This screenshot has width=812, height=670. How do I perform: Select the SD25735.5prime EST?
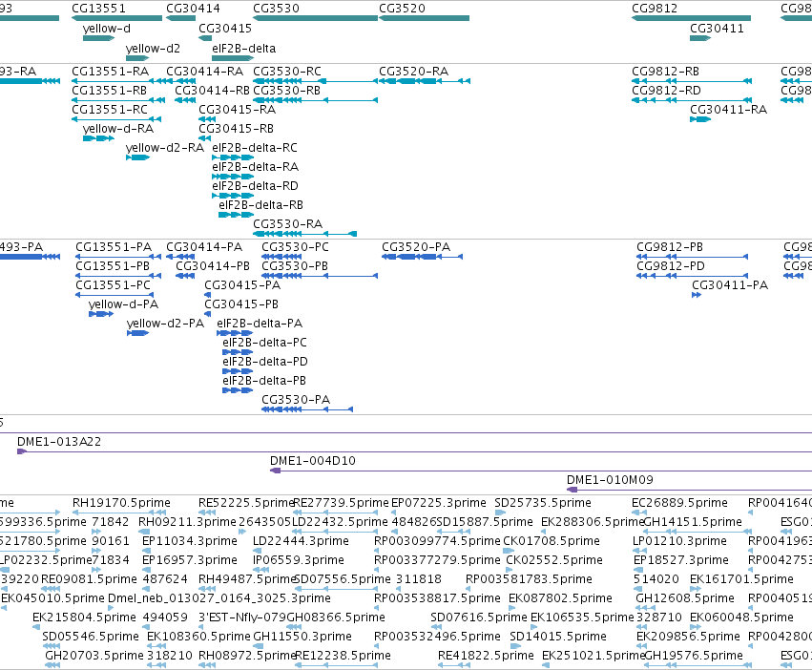tap(500, 513)
